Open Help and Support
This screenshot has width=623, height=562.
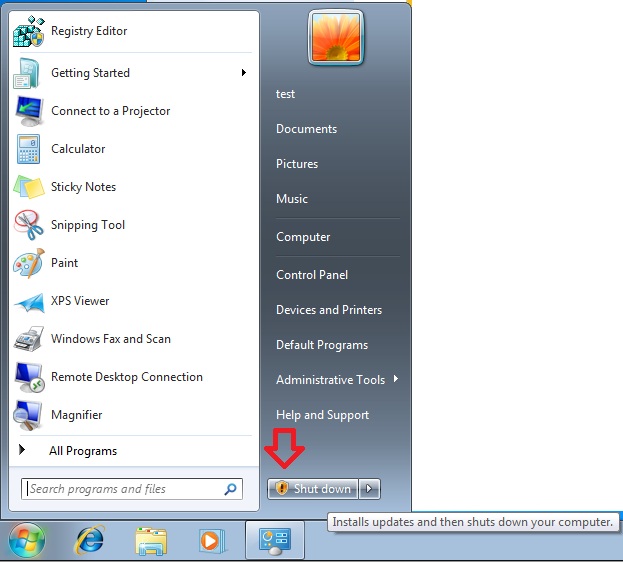(322, 415)
